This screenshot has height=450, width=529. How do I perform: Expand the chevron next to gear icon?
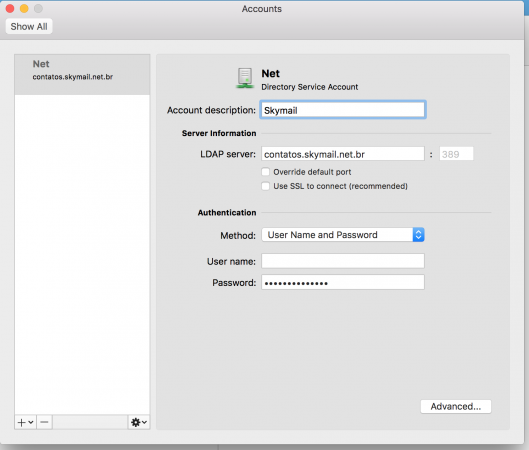point(144,422)
